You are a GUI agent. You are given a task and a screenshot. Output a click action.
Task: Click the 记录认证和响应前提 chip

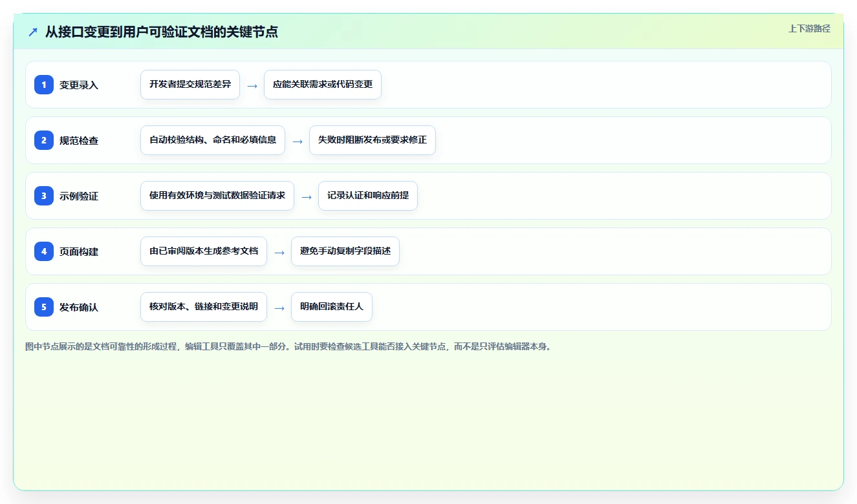[368, 196]
